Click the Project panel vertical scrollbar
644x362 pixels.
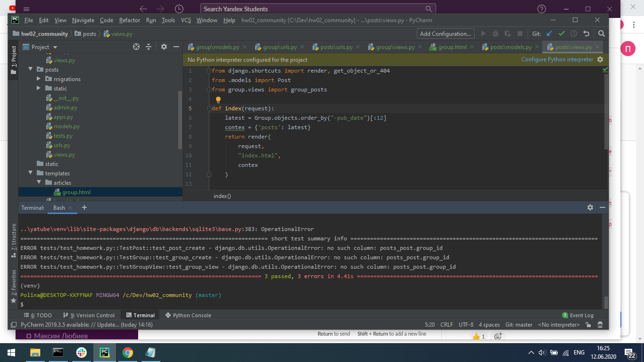coord(180,120)
